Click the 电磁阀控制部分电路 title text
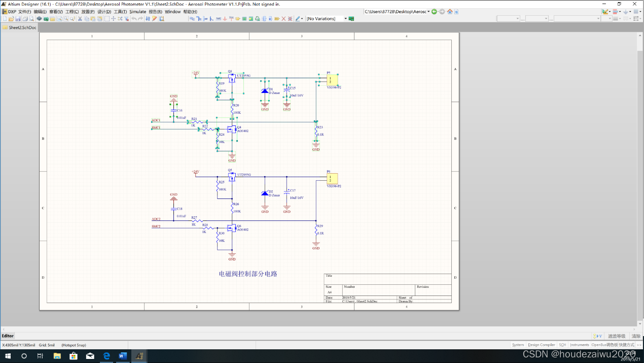 [248, 274]
